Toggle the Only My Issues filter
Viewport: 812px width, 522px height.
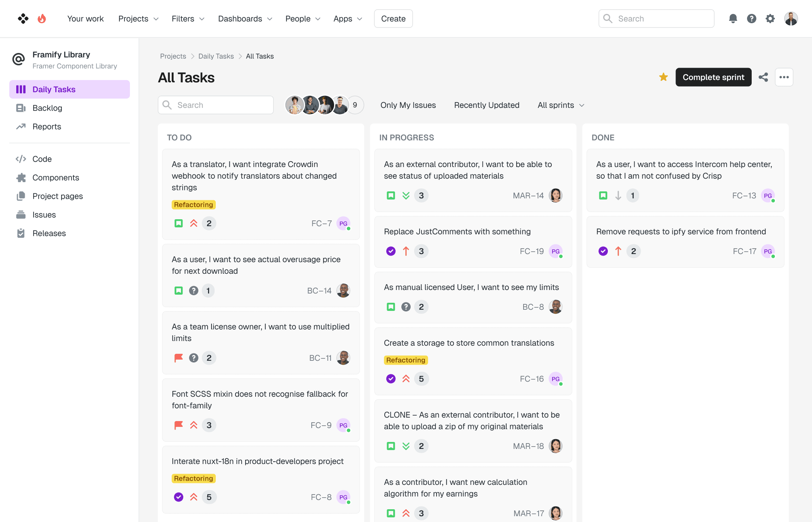click(x=408, y=105)
